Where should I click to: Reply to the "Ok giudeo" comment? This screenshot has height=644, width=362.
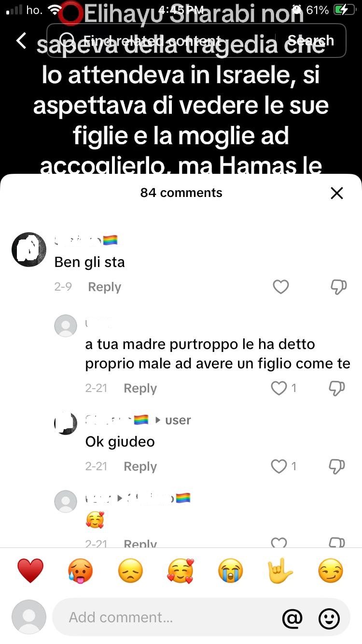[140, 466]
